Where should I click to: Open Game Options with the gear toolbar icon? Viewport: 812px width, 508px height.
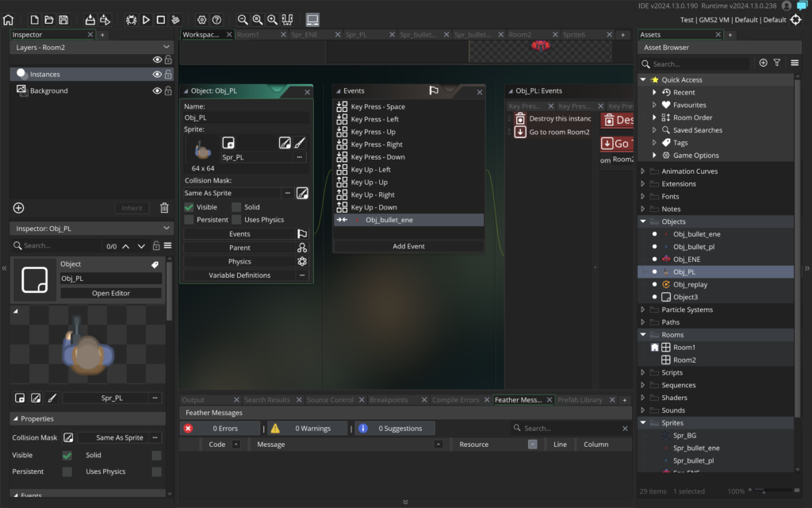click(x=201, y=20)
